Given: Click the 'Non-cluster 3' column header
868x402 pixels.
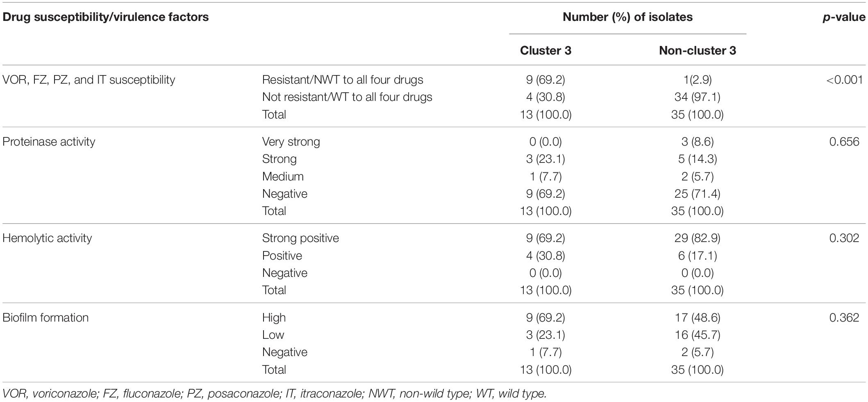Looking at the screenshot, I should (x=697, y=50).
